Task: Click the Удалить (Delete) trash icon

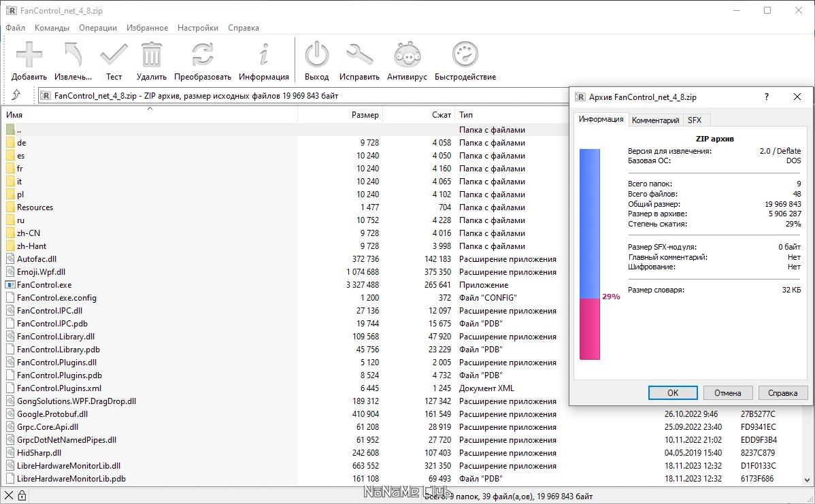Action: coord(151,60)
